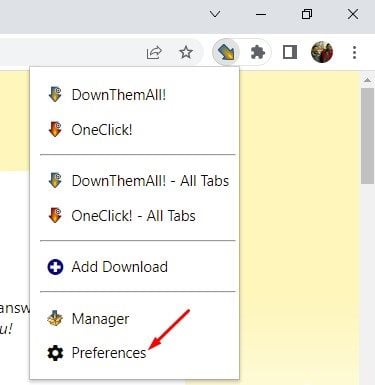Click the DownThemAll! - All Tabs arrow icon

(x=55, y=180)
